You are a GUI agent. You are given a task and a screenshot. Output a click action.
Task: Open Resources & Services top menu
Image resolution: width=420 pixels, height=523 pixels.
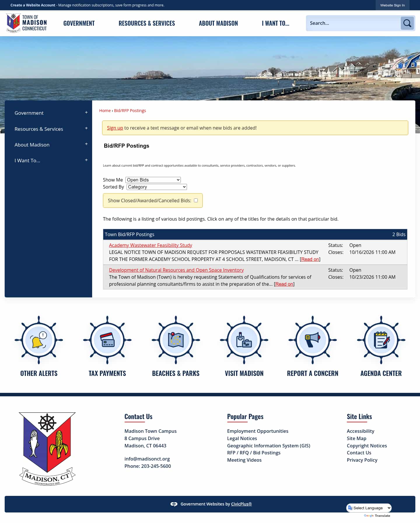[147, 23]
